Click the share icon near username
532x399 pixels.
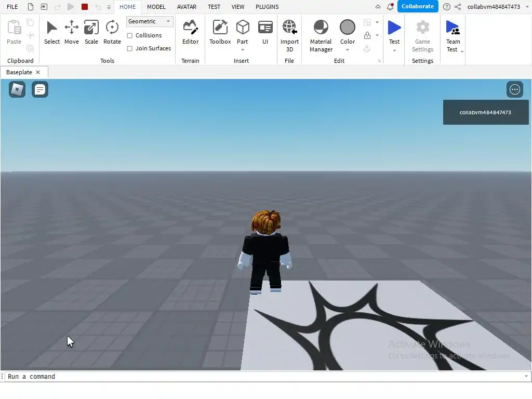coord(458,6)
